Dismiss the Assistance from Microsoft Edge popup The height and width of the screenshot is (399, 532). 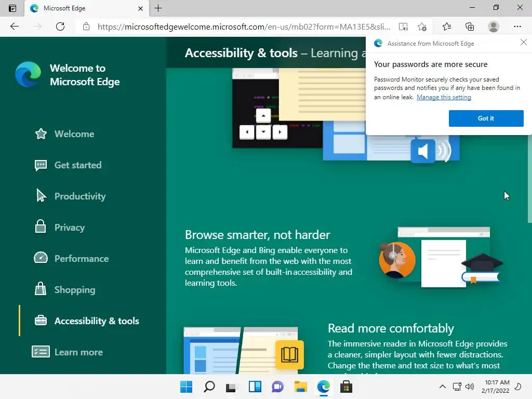coord(524,43)
